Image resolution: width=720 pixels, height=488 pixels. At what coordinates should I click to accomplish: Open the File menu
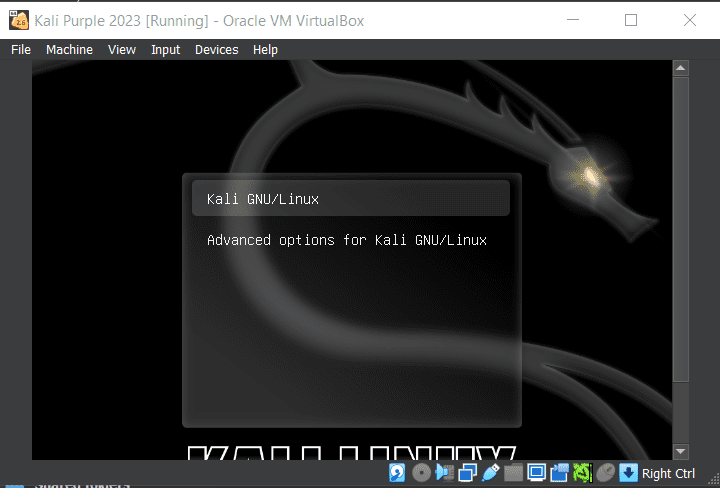(21, 50)
